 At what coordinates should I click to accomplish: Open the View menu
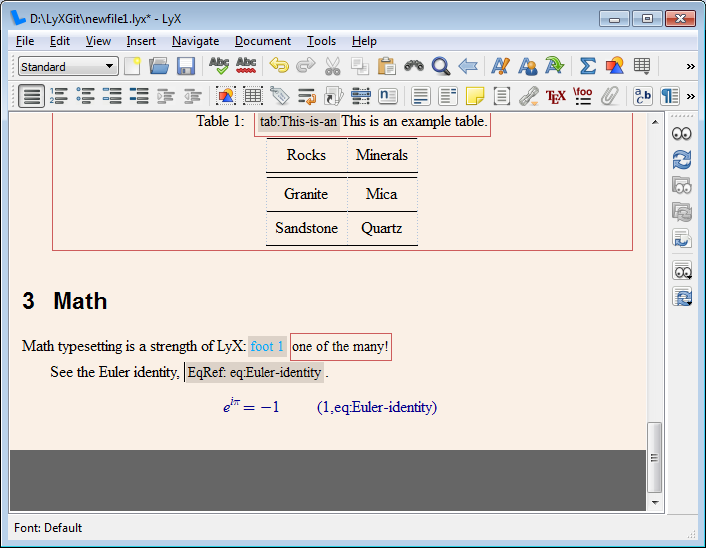[x=98, y=41]
